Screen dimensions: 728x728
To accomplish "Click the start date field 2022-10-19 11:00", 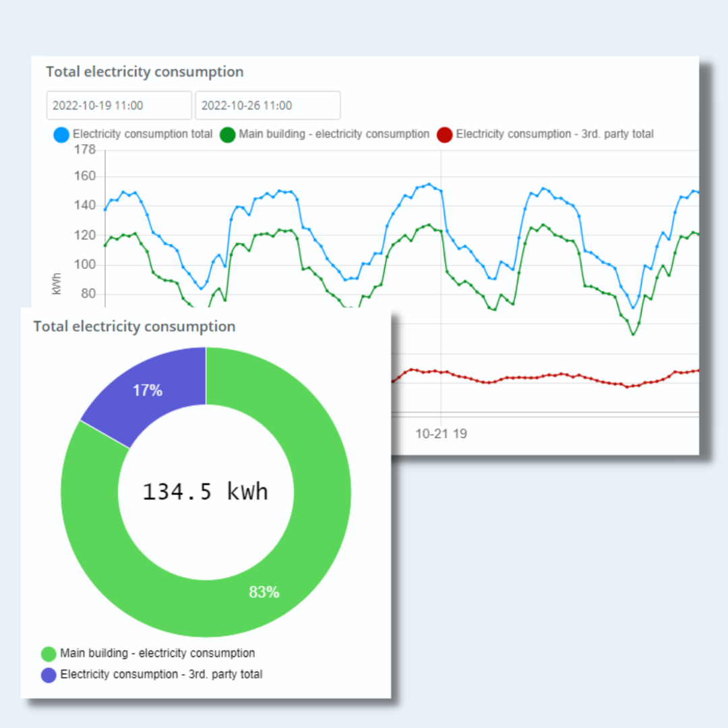I will pos(119,106).
